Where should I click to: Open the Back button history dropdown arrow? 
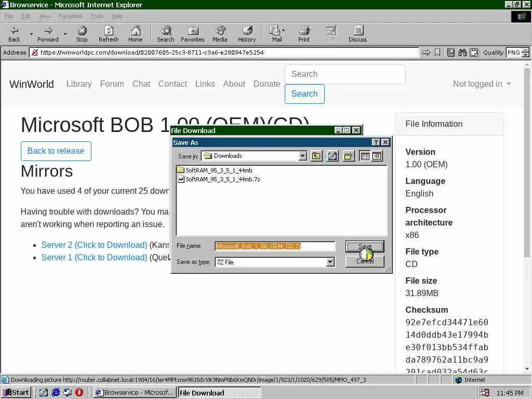pos(31,34)
